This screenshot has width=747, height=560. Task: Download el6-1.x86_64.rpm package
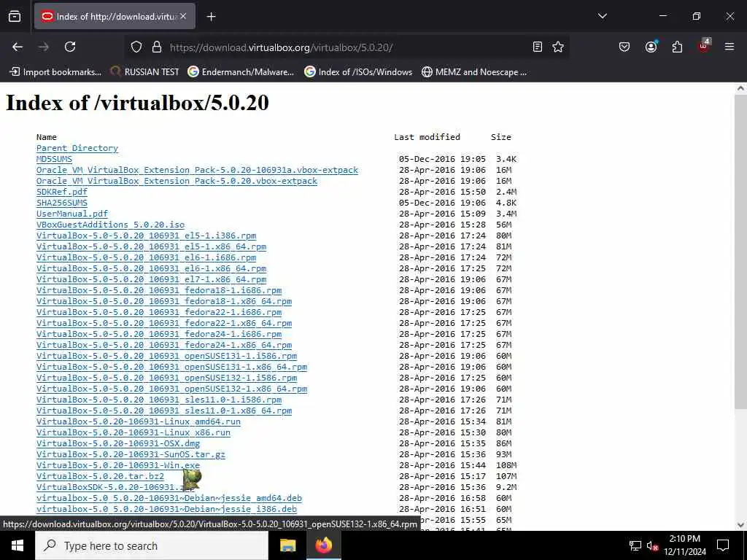(x=152, y=268)
